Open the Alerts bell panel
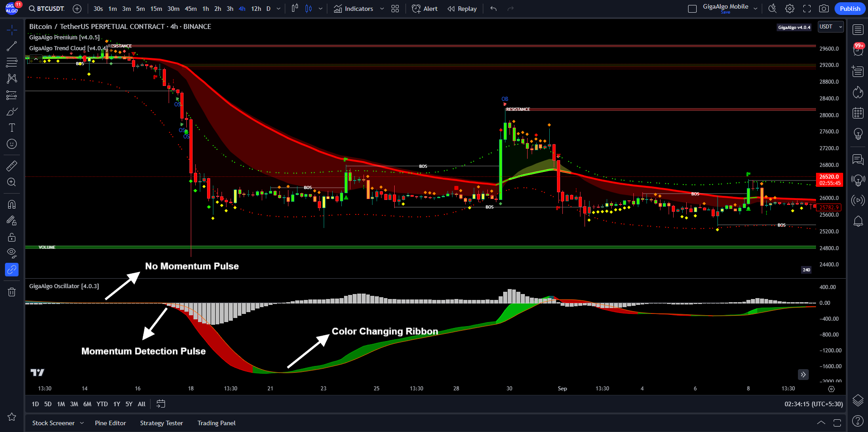The image size is (868, 432). point(858,221)
